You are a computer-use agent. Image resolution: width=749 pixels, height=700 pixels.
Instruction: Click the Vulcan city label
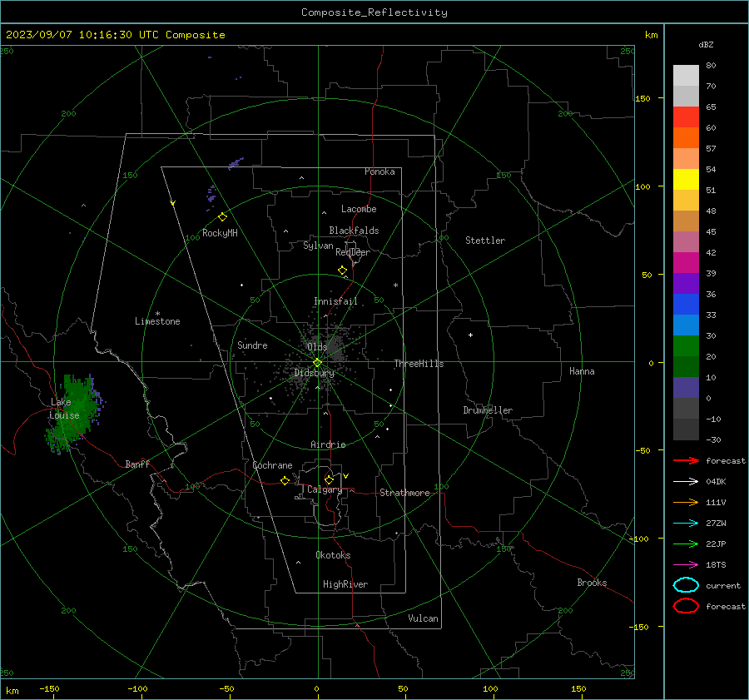(x=424, y=618)
